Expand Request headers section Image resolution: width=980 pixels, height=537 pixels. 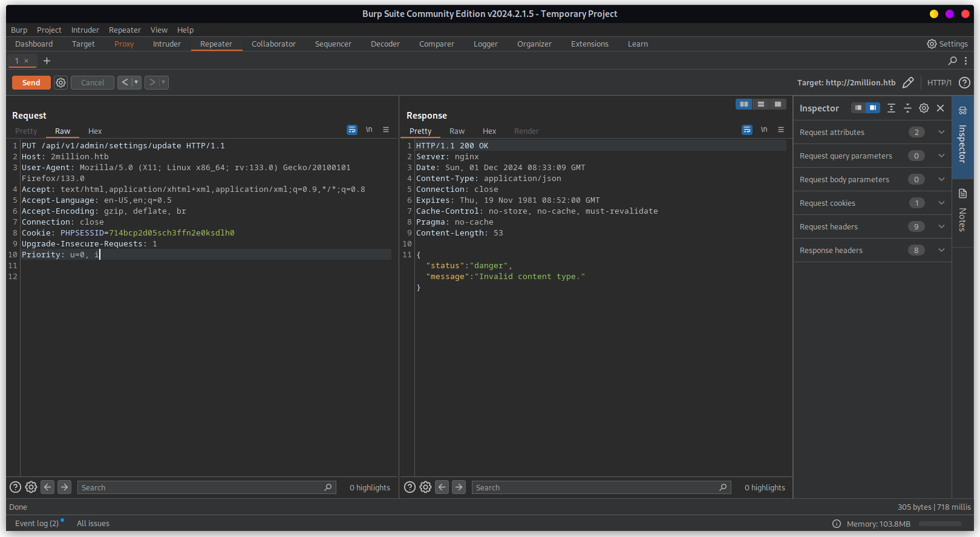(x=872, y=226)
